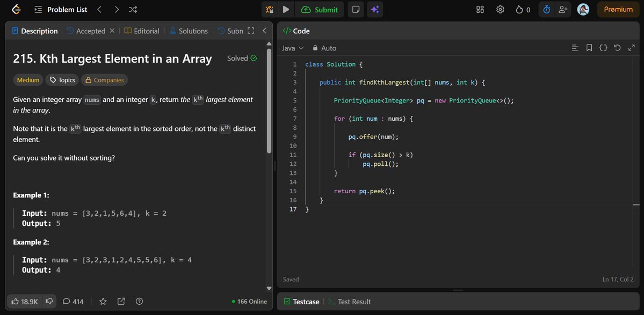This screenshot has height=315, width=644.
Task: Star the problem as favorite
Action: point(103,302)
